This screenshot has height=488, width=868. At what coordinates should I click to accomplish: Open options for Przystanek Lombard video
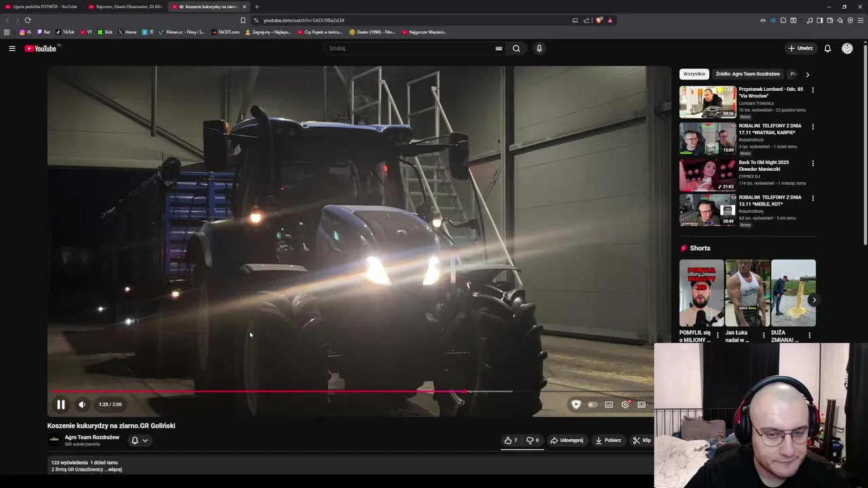click(x=813, y=89)
